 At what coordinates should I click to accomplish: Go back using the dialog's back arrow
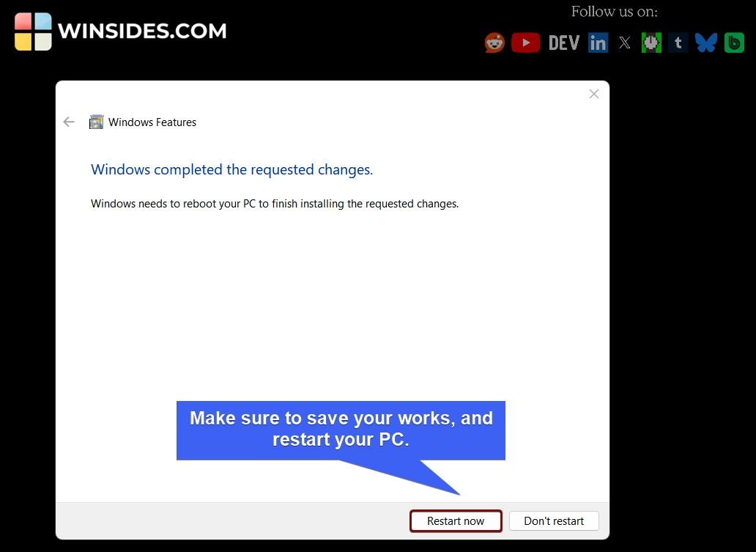tap(69, 122)
